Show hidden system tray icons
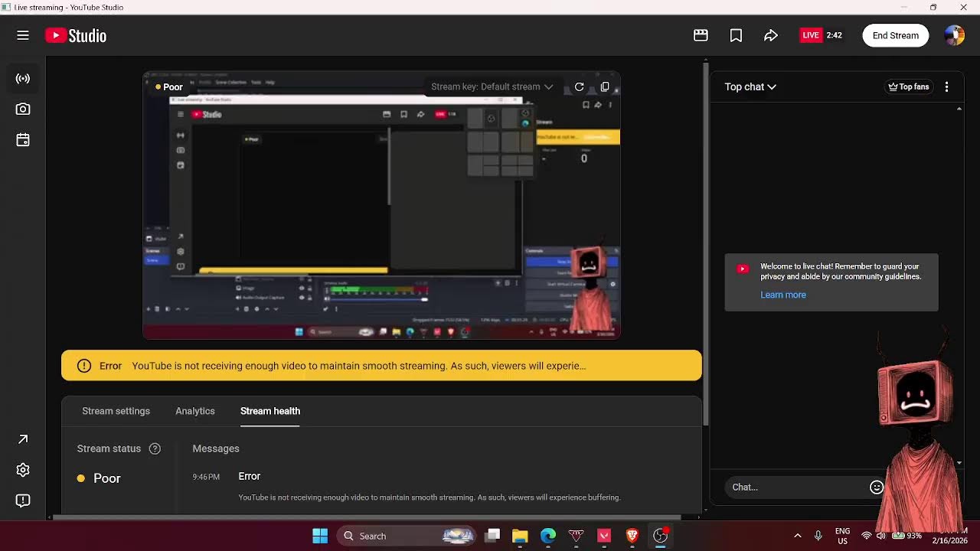 [798, 536]
